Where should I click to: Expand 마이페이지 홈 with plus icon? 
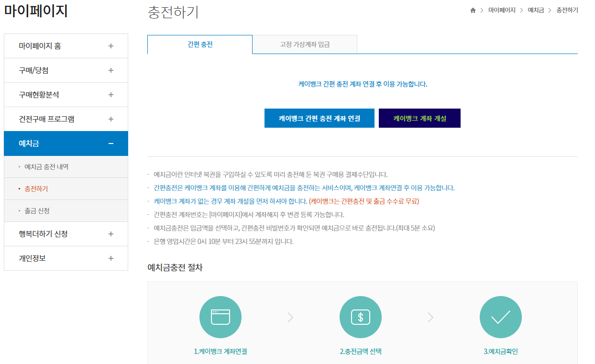(111, 46)
